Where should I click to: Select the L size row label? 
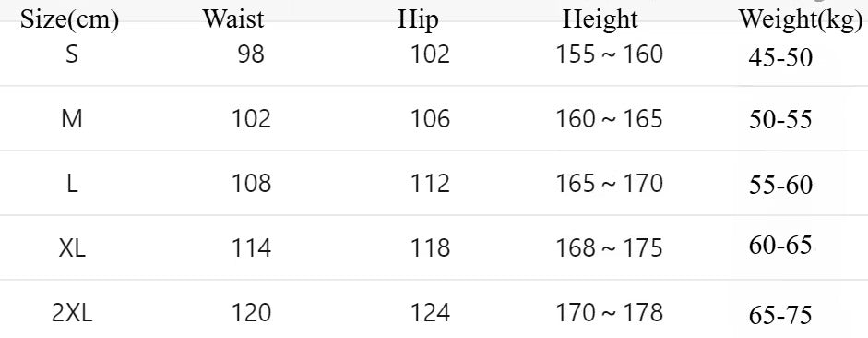tap(72, 184)
